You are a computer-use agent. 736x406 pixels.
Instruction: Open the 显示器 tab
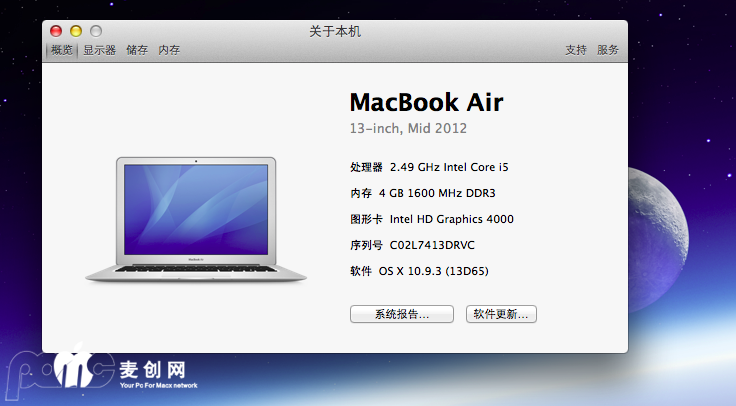(x=100, y=50)
